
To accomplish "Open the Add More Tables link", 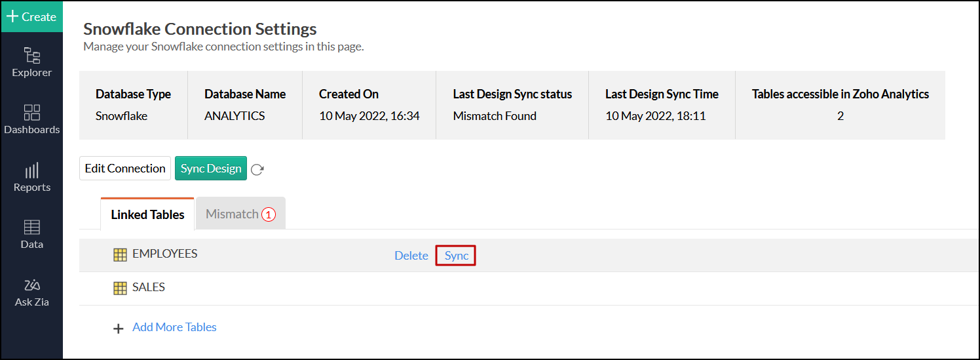I will (174, 327).
